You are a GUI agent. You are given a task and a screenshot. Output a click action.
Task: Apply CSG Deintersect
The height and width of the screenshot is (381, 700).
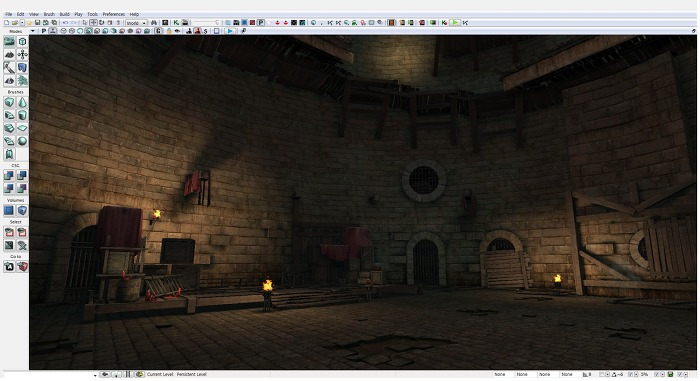click(22, 188)
